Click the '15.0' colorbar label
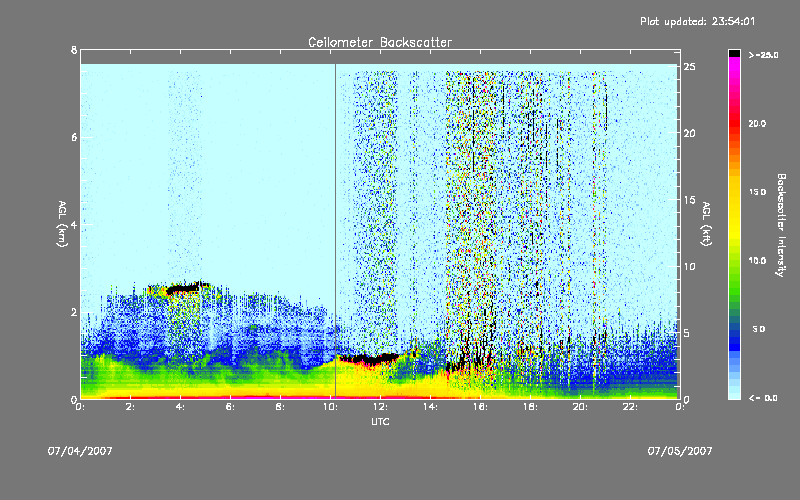The height and width of the screenshot is (500, 800). pyautogui.click(x=757, y=192)
